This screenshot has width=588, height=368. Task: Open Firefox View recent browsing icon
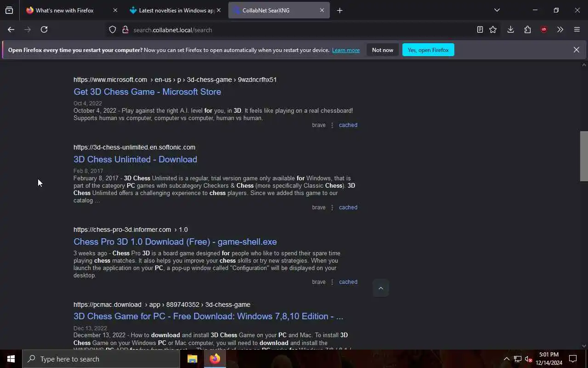pyautogui.click(x=9, y=10)
